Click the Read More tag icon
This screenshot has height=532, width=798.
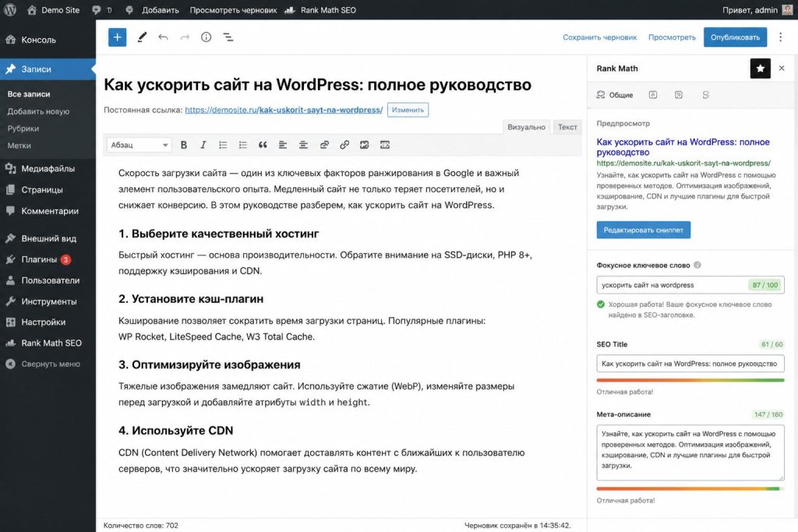(385, 145)
